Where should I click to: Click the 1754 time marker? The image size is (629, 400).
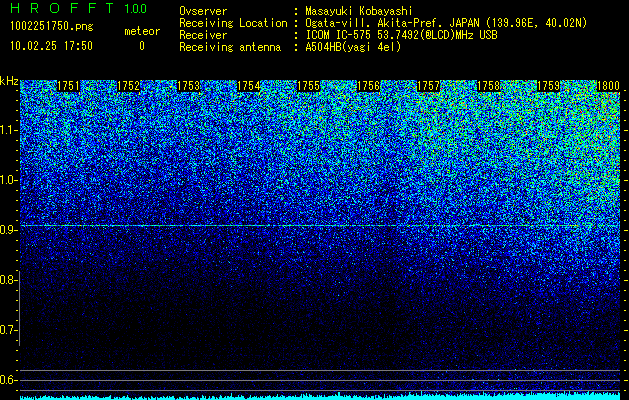249,86
